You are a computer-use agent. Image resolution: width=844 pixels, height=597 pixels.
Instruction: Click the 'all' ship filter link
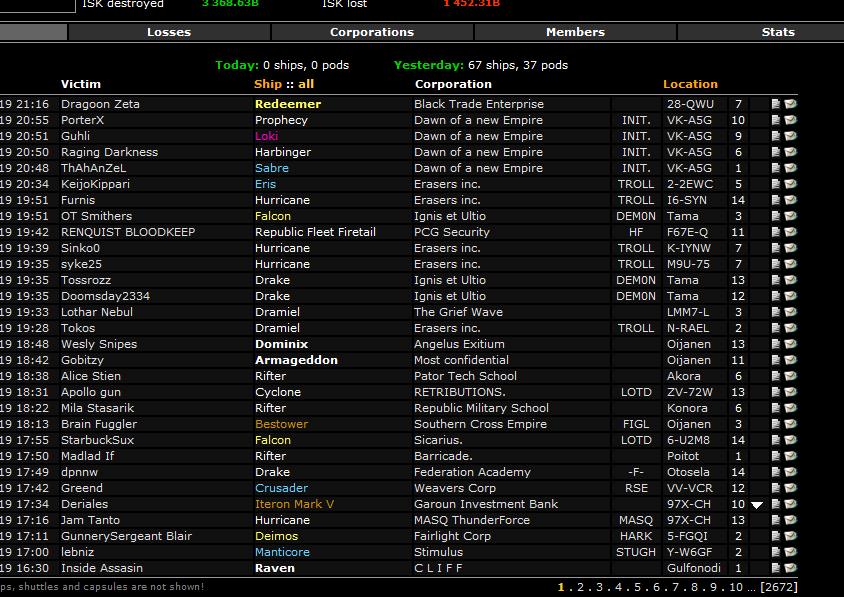(x=306, y=84)
